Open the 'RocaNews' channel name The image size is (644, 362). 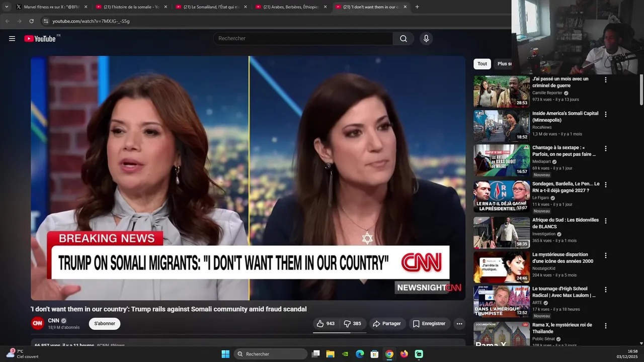[542, 127]
